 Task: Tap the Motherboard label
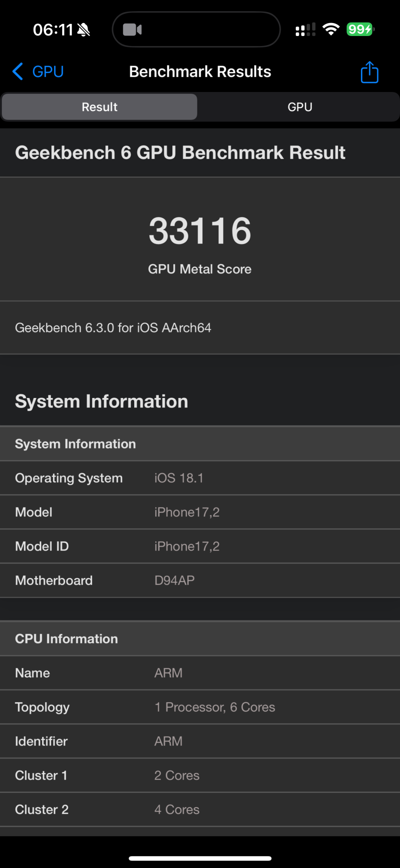54,580
